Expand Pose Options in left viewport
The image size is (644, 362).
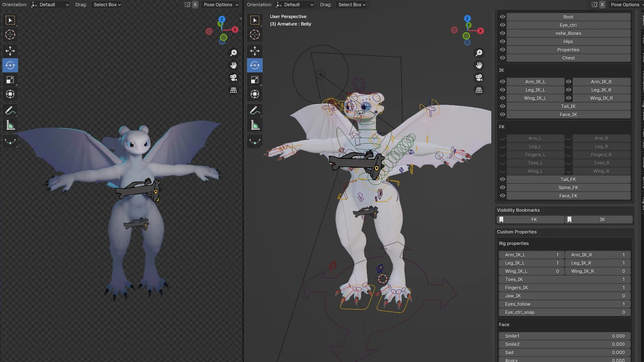221,5
